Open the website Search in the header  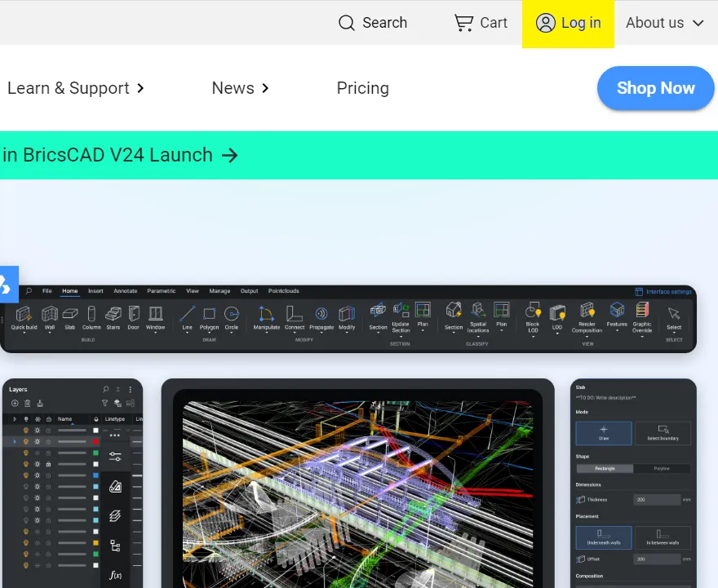coord(372,22)
